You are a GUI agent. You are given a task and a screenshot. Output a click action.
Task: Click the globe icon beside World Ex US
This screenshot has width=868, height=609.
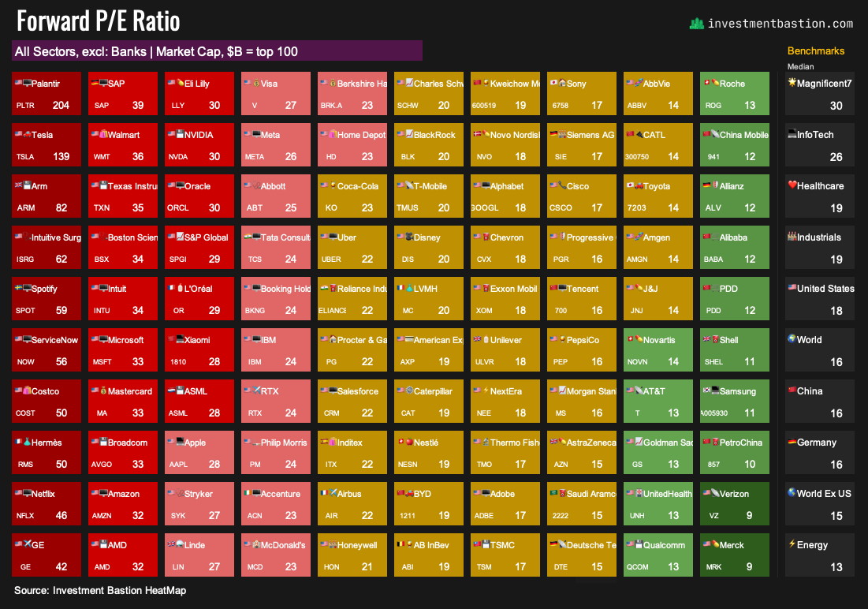[x=792, y=492]
